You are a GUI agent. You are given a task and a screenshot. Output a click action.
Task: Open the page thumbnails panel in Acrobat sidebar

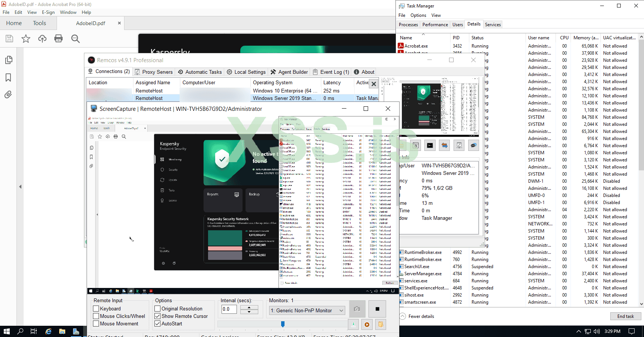8,60
